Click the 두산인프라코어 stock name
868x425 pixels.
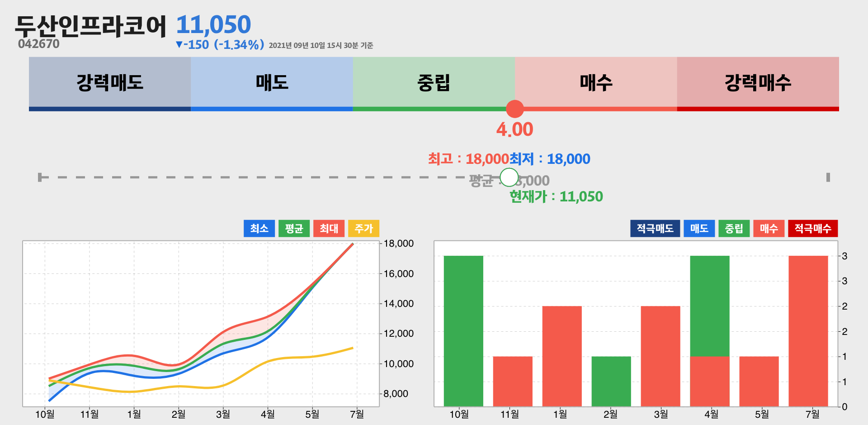click(91, 26)
